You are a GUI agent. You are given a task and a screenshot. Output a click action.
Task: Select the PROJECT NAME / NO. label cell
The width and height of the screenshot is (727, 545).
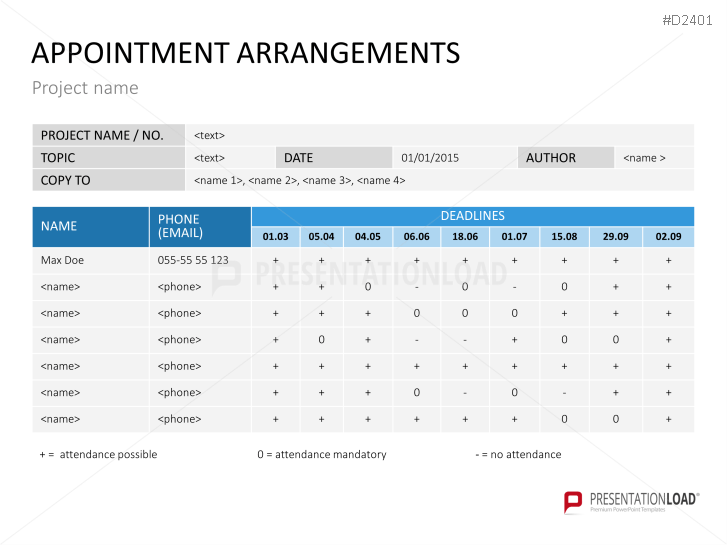(x=108, y=135)
